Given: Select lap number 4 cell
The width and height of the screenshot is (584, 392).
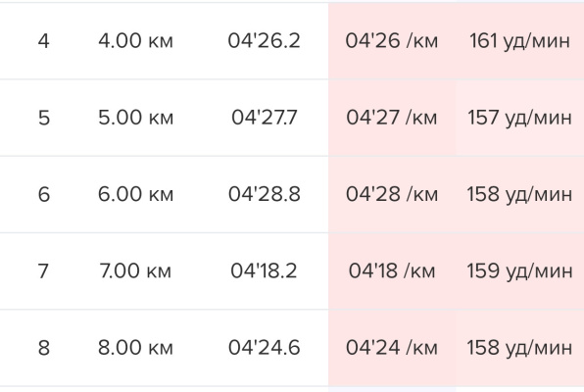Looking at the screenshot, I should pos(43,41).
